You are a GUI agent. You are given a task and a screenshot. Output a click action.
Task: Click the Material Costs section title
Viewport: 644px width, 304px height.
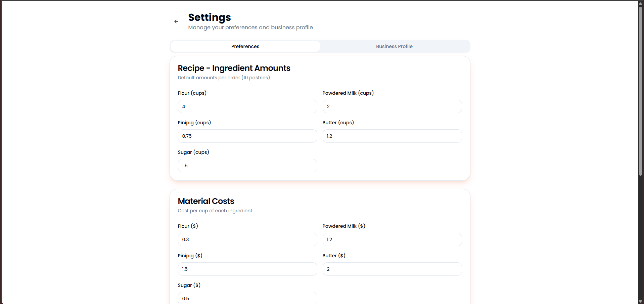point(206,201)
